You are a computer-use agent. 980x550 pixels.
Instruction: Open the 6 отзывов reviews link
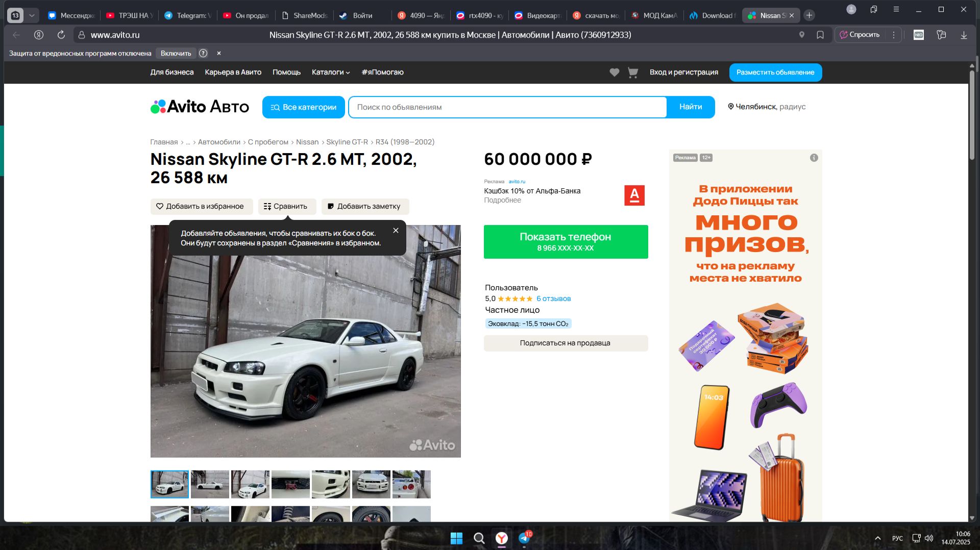tap(553, 299)
